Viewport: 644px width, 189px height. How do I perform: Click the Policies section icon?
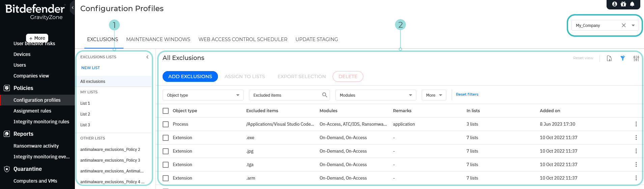coord(7,88)
